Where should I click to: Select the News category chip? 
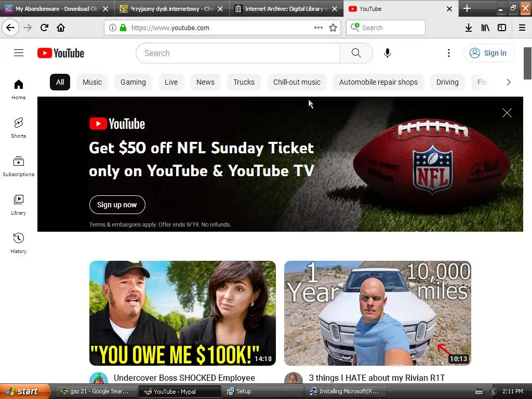[x=205, y=82]
